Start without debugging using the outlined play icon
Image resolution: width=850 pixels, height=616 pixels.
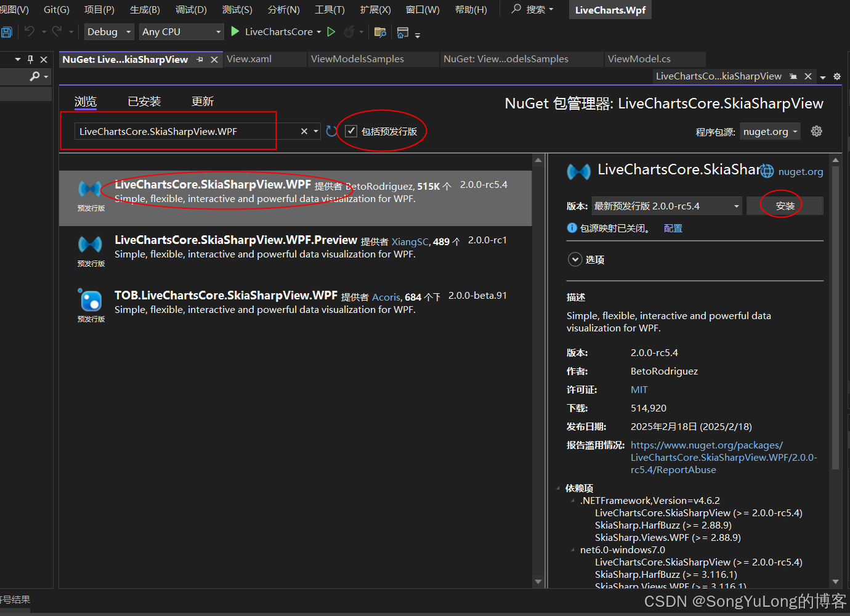331,31
